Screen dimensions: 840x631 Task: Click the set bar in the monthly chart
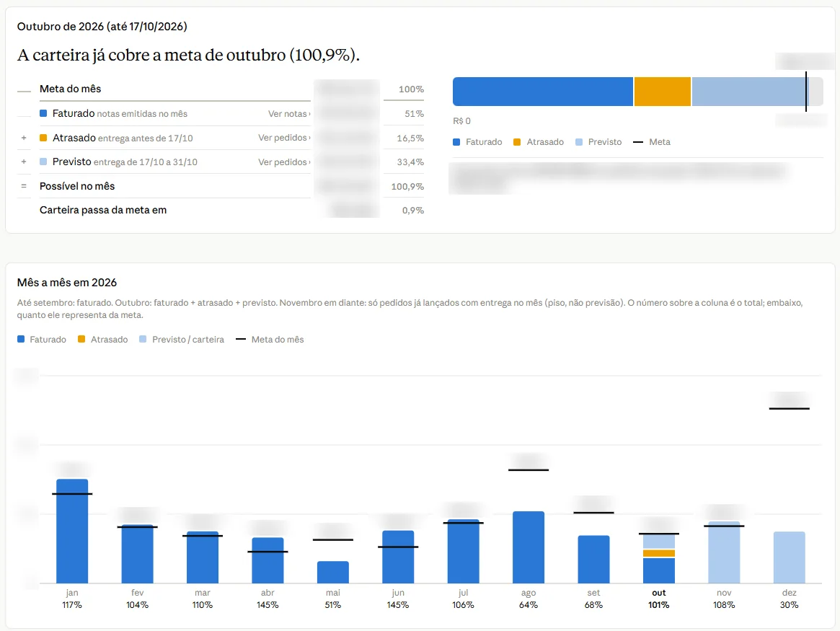click(x=593, y=559)
